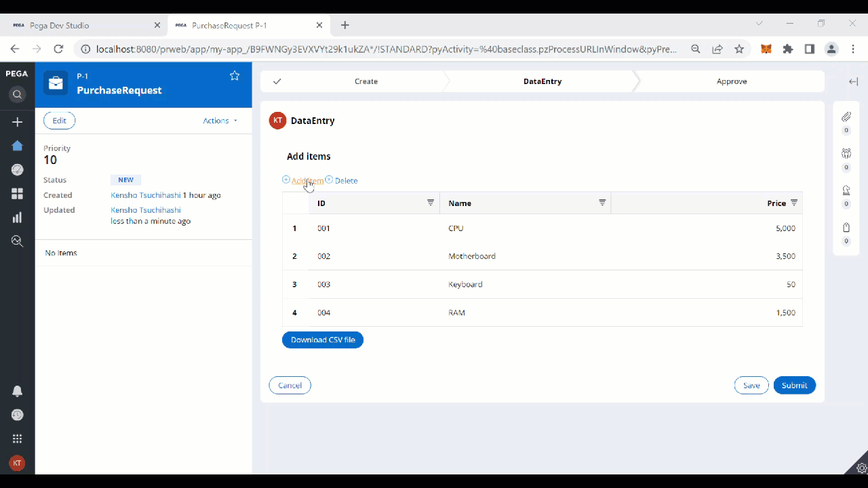Open the attachments paperclip panel

point(846,115)
